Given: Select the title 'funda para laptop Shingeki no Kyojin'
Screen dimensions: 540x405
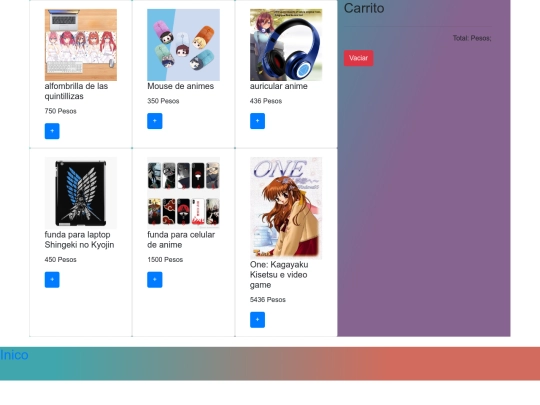Looking at the screenshot, I should click(x=79, y=240).
